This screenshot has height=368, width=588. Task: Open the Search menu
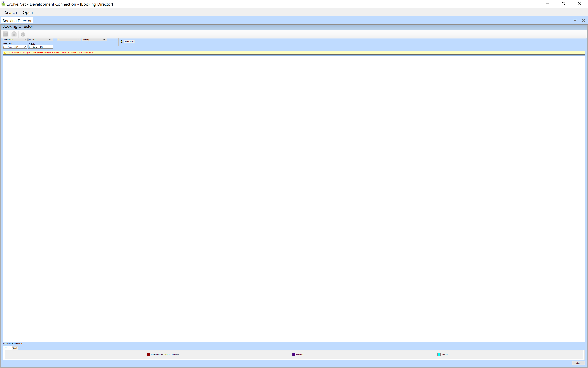pyautogui.click(x=11, y=13)
